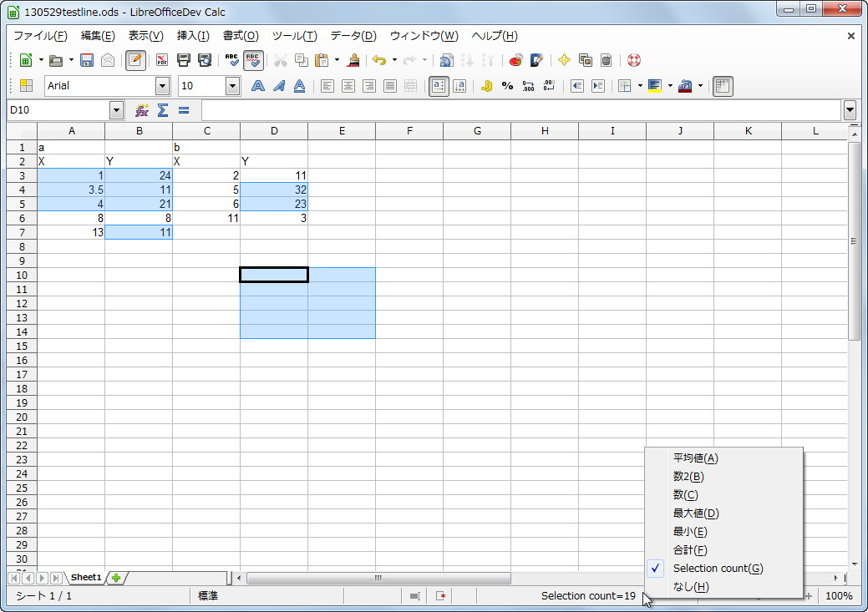868x612 pixels.
Task: Open the データ menu
Action: tap(353, 36)
